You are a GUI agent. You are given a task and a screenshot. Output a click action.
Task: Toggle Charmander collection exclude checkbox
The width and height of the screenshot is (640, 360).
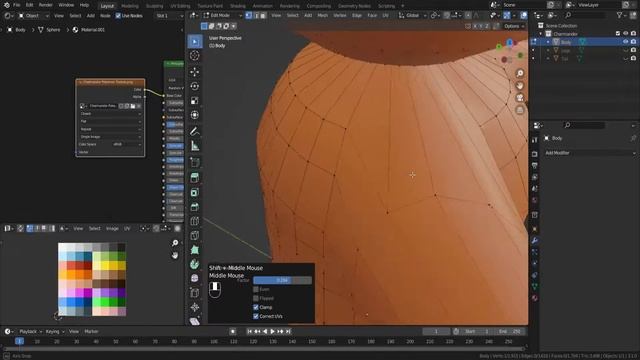(x=618, y=34)
